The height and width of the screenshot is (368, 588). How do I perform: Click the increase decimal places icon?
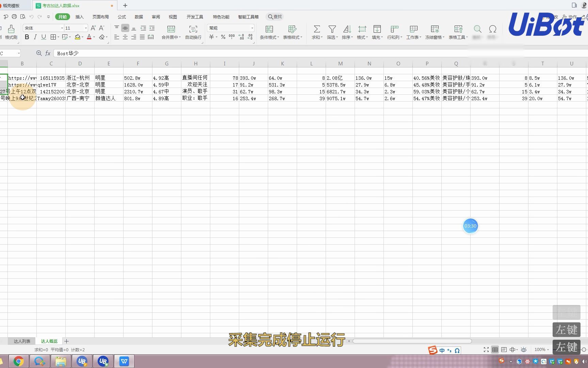pos(241,37)
